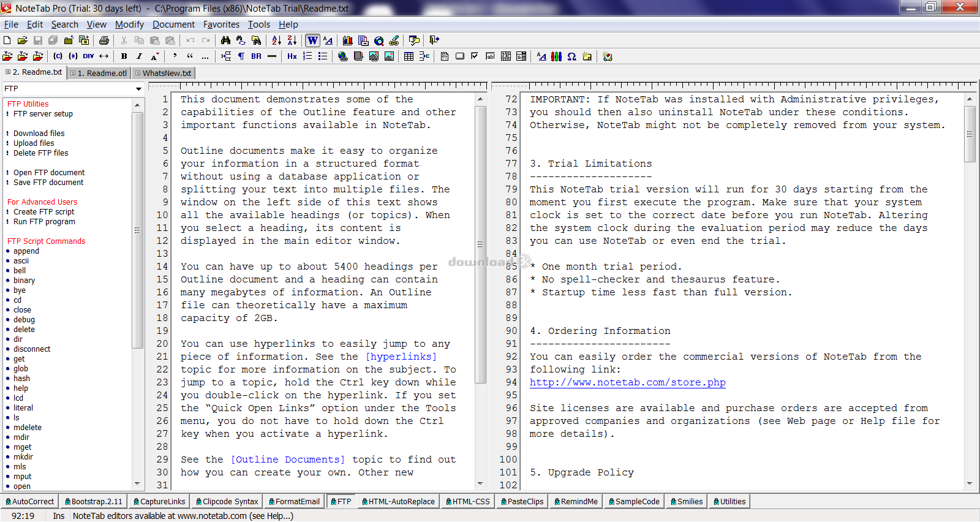Insert hyperlink with globe chain icon
980x522 pixels.
pyautogui.click(x=343, y=56)
